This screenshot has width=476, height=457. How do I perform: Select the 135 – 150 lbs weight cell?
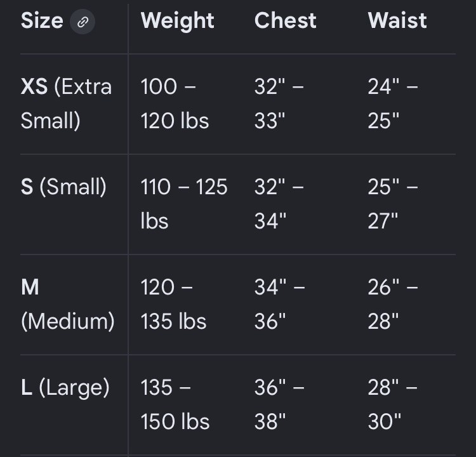(175, 404)
